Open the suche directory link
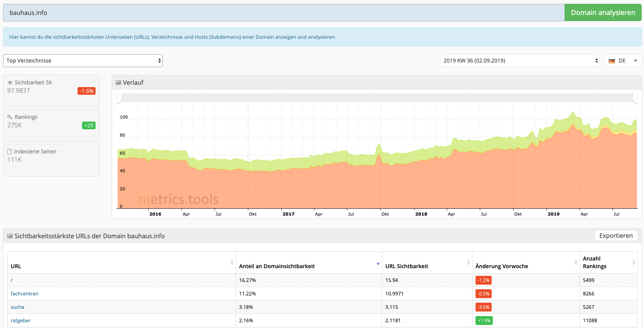 (x=18, y=307)
